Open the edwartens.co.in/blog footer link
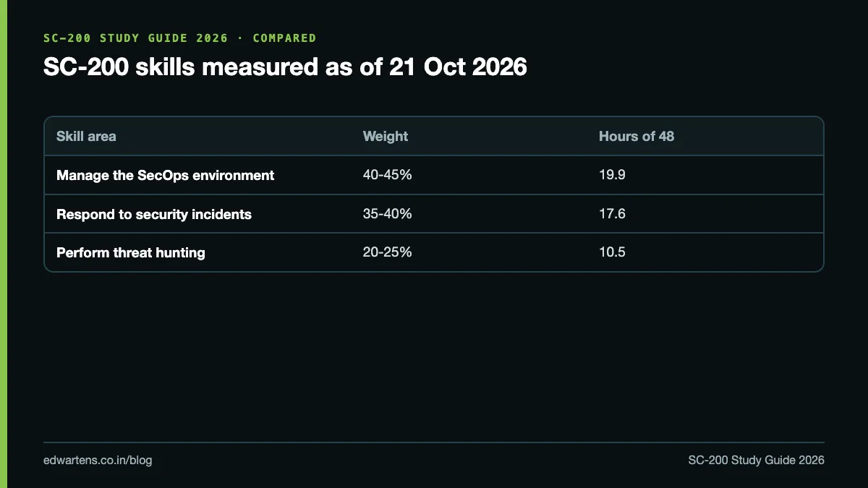868x488 pixels. 98,460
